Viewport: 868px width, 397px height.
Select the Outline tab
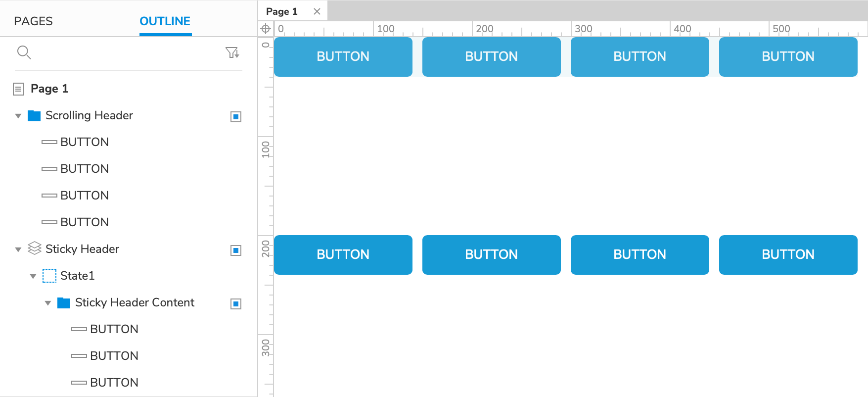coord(165,21)
